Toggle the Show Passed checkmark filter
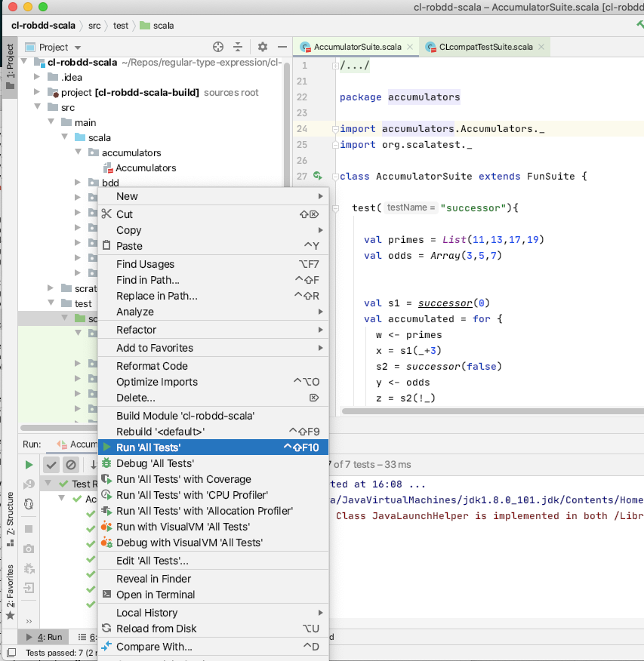Viewport: 644px width, 661px height. point(51,464)
